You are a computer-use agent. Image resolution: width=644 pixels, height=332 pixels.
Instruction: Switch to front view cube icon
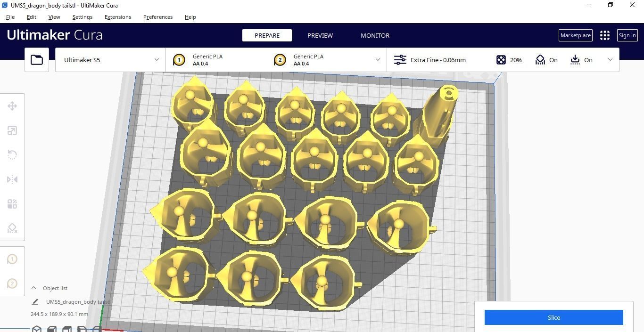tap(52, 329)
